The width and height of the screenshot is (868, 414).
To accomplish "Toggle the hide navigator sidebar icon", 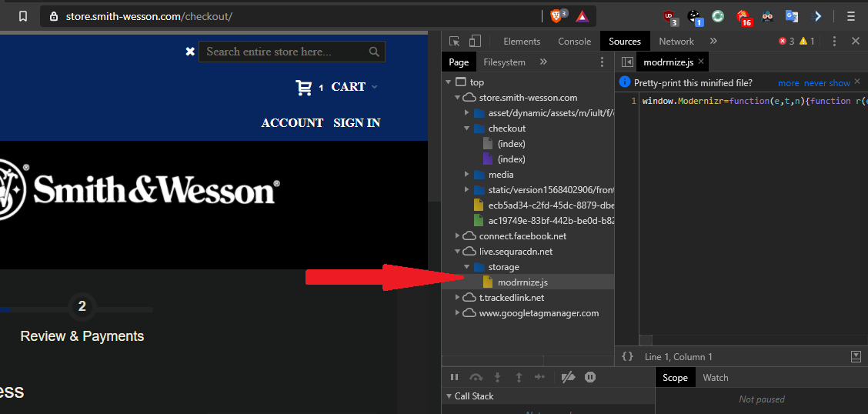I will (x=626, y=62).
